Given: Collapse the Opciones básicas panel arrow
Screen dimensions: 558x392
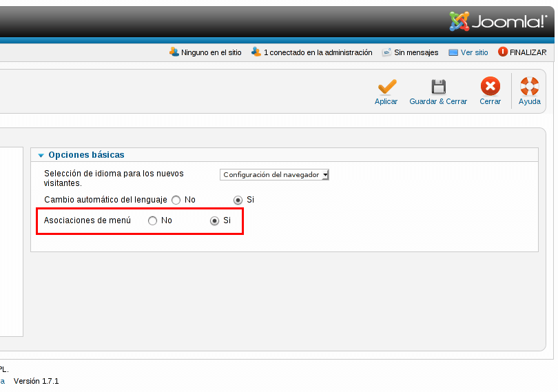Looking at the screenshot, I should click(41, 155).
